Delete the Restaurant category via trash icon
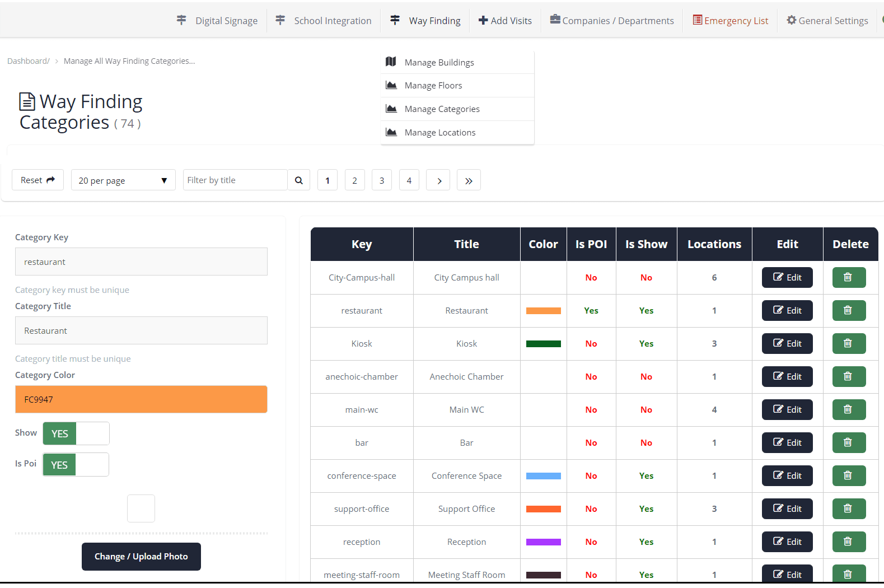884x588 pixels. coord(848,310)
